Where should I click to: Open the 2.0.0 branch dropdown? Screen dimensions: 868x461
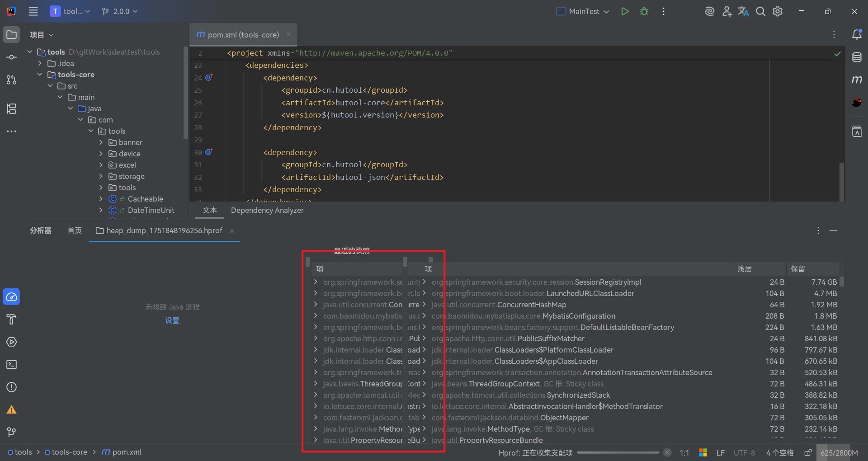click(x=120, y=11)
